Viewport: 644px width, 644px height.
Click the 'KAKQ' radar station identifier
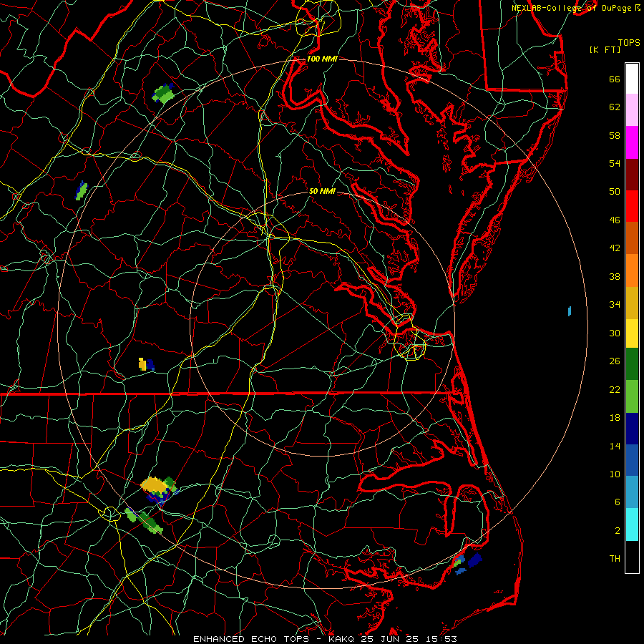(x=341, y=639)
